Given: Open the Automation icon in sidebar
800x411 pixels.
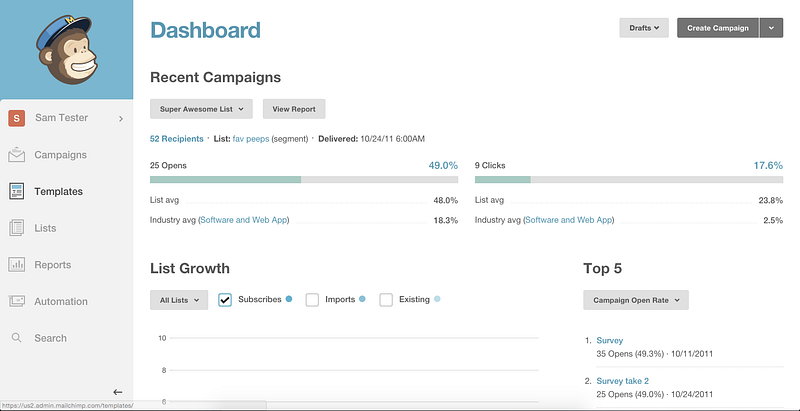Looking at the screenshot, I should click(x=17, y=301).
